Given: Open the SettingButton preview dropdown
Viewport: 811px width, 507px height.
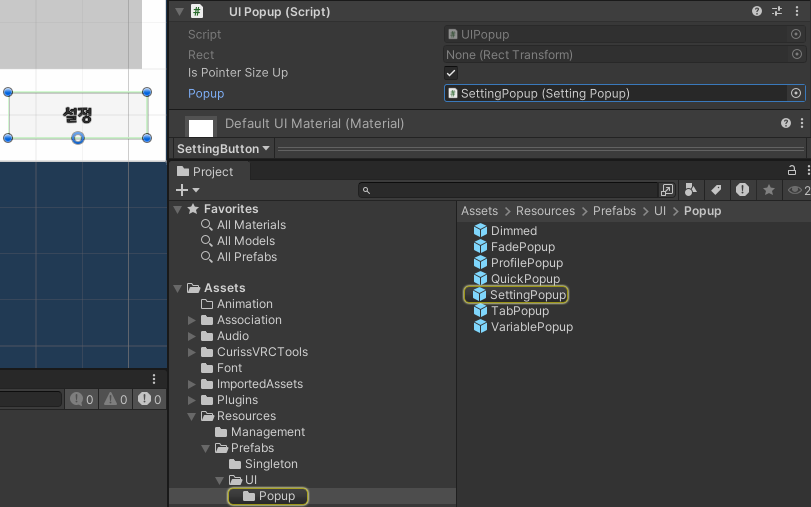Looking at the screenshot, I should tap(223, 149).
